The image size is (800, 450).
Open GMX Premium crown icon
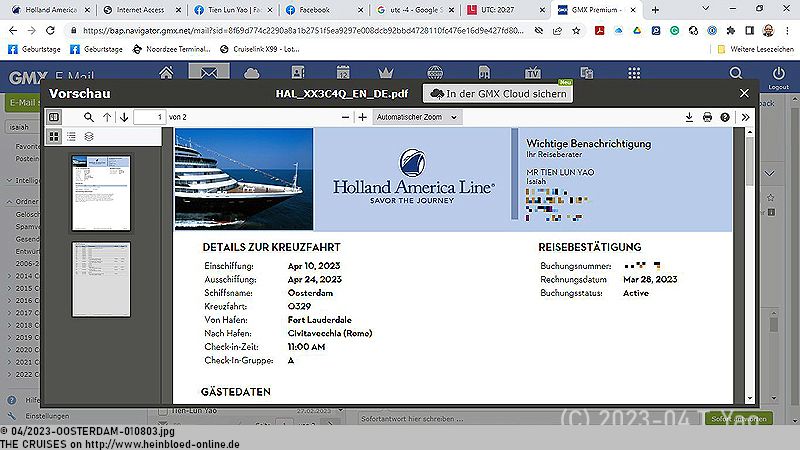(386, 73)
